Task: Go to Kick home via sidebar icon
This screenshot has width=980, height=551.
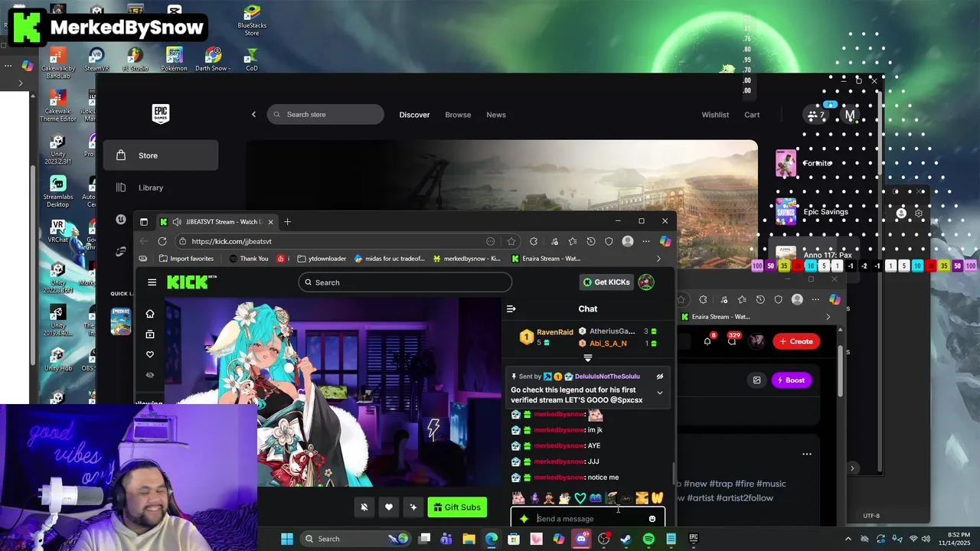Action: [150, 314]
